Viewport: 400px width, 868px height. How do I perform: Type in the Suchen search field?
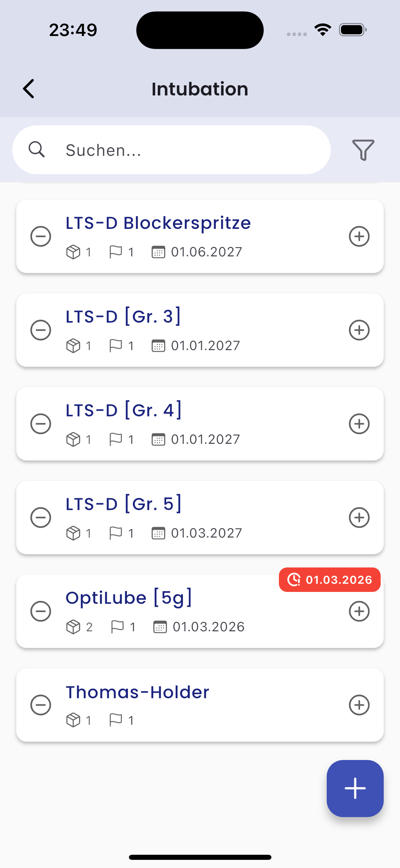(190, 150)
